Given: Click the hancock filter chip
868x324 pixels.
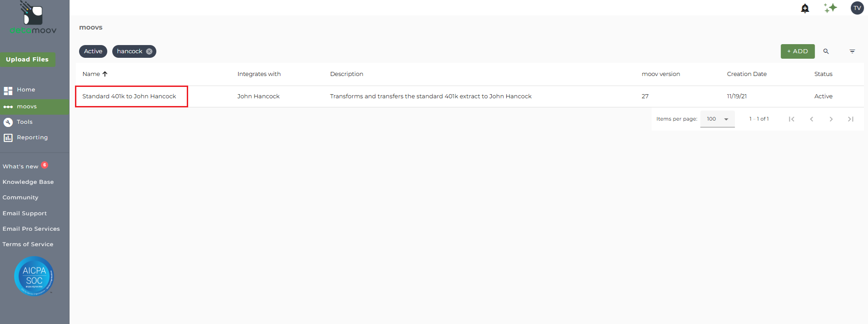Looking at the screenshot, I should pos(130,51).
